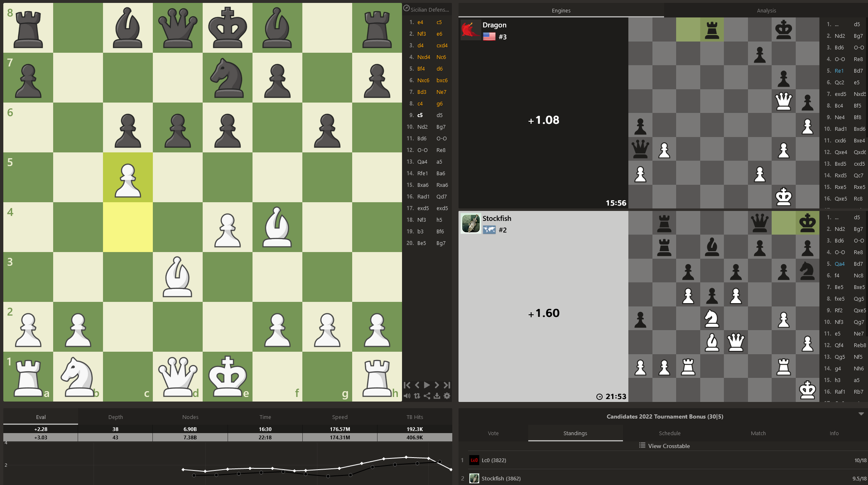Mute the board sound
868x485 pixels.
pos(407,396)
